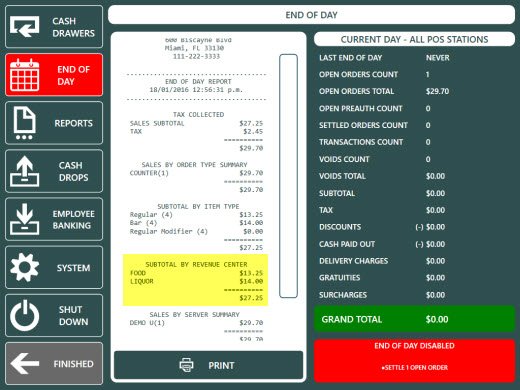Open Employee Banking download-tray icon
This screenshot has height=390, width=520.
point(24,219)
